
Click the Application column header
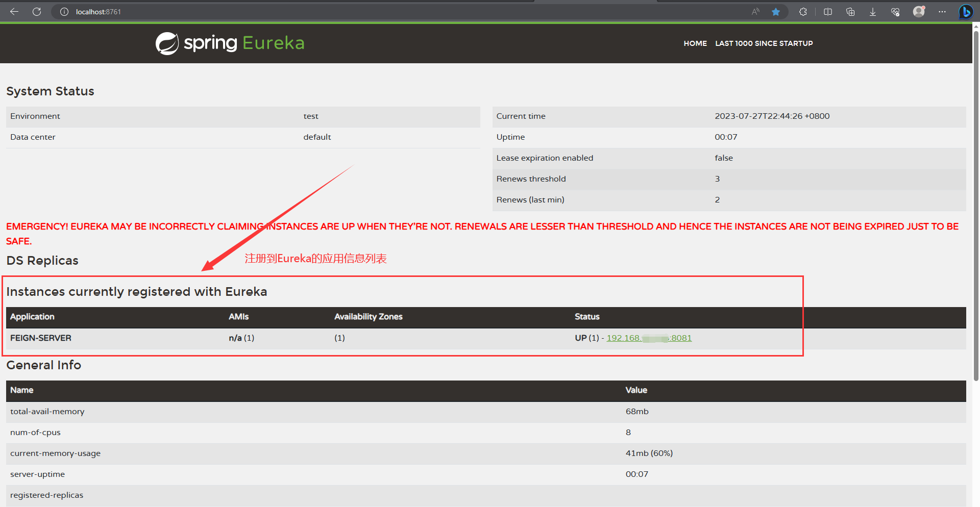(32, 317)
